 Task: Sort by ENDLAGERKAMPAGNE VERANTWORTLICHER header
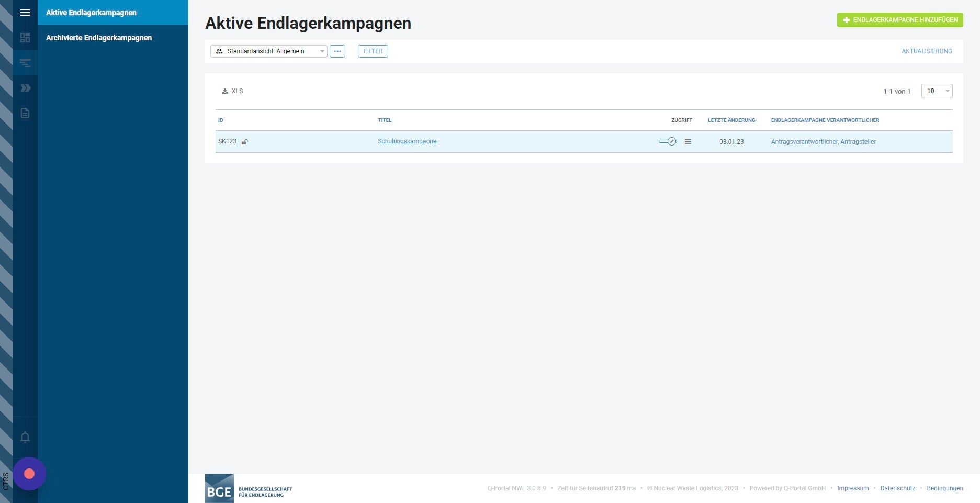point(825,120)
